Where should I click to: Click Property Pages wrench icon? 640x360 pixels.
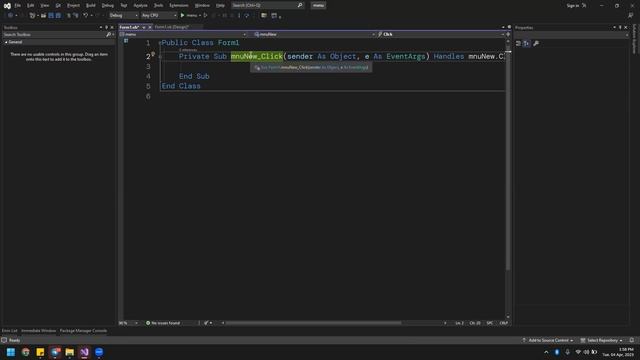pyautogui.click(x=536, y=43)
